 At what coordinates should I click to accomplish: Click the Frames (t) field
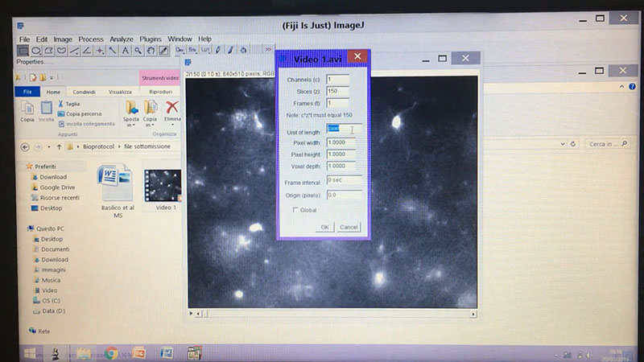(337, 103)
